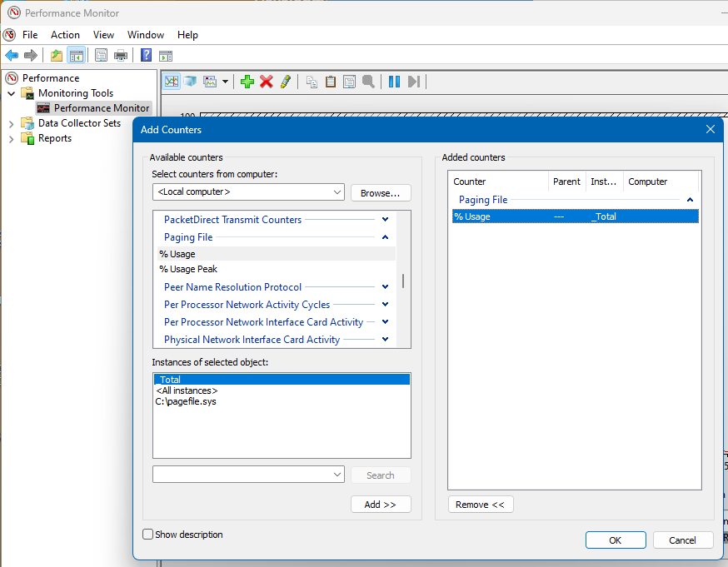The image size is (728, 567).
Task: Open the Select counters from computer dropdown
Action: [337, 192]
